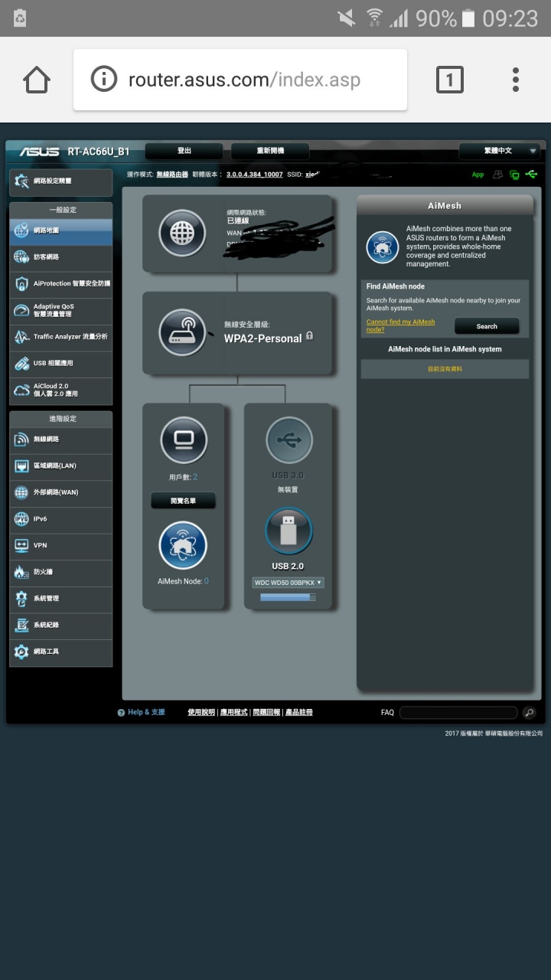Click the 外部網路(WAN) globe icon in sidebar
This screenshot has height=980, width=551.
pyautogui.click(x=21, y=492)
